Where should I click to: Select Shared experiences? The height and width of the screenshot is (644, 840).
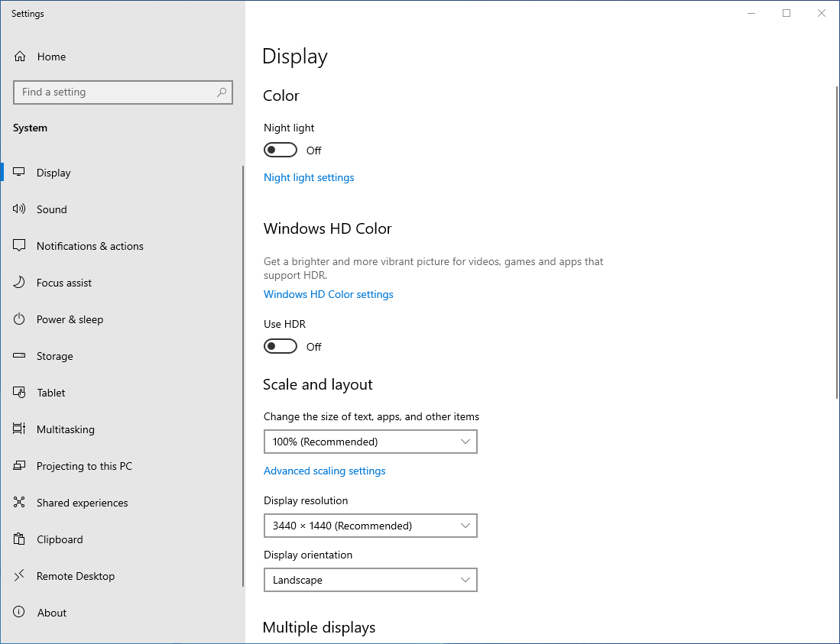122,503
